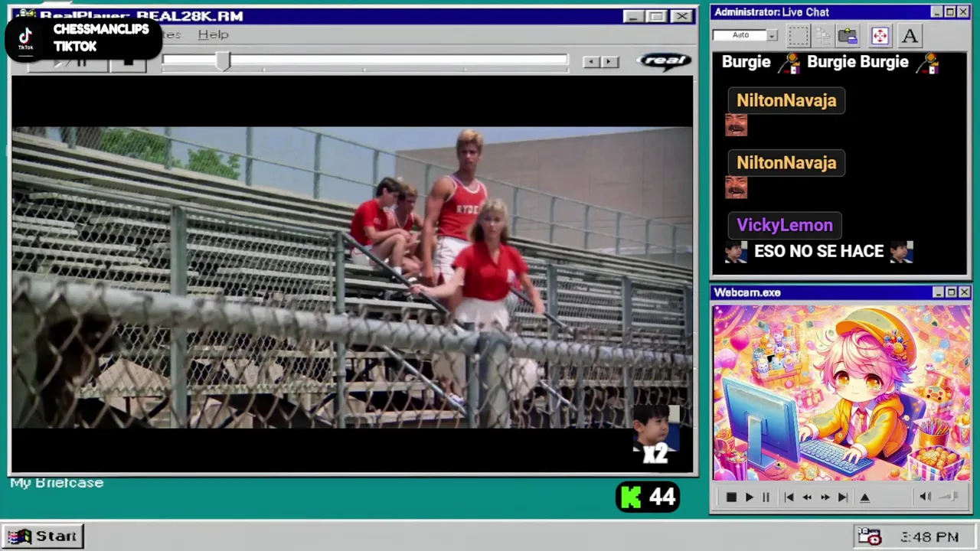Screen dimensions: 980x551
Task: Minimize the Webcam.exe window
Action: [x=938, y=292]
